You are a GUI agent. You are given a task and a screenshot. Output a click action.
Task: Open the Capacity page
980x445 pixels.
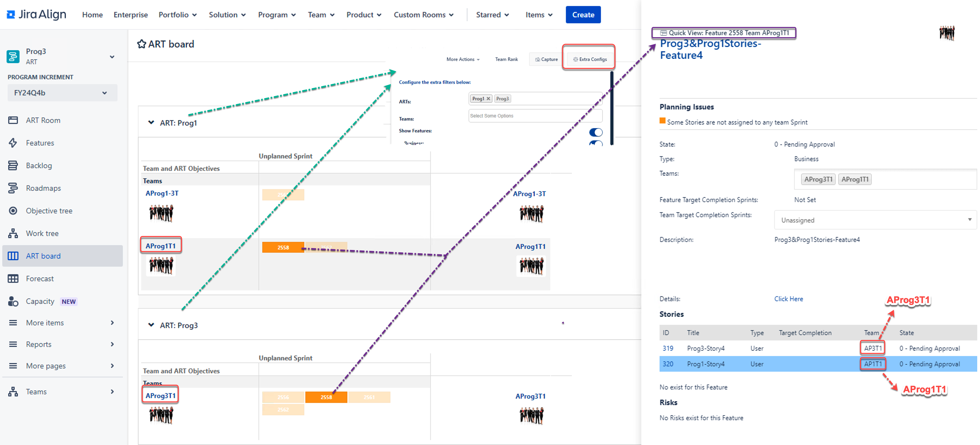tap(40, 301)
